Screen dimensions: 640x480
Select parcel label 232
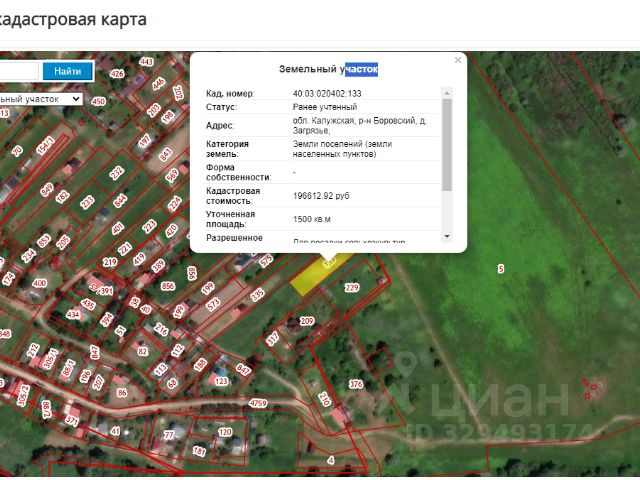116,173
